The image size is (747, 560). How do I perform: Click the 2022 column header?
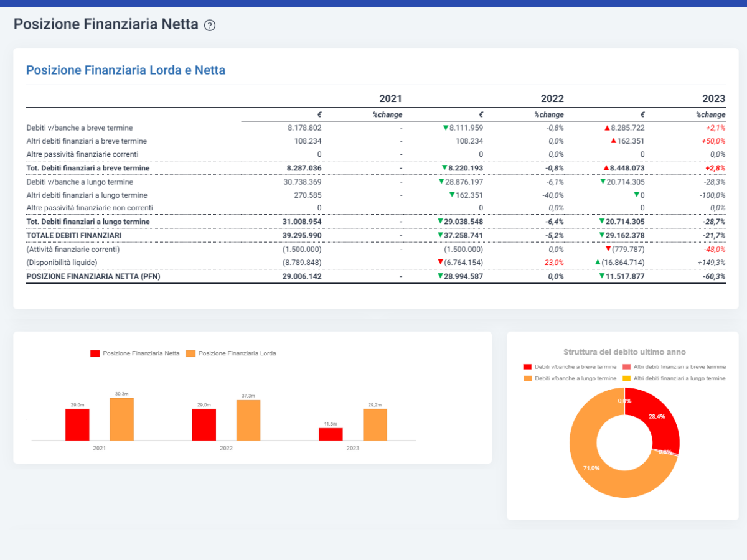552,99
